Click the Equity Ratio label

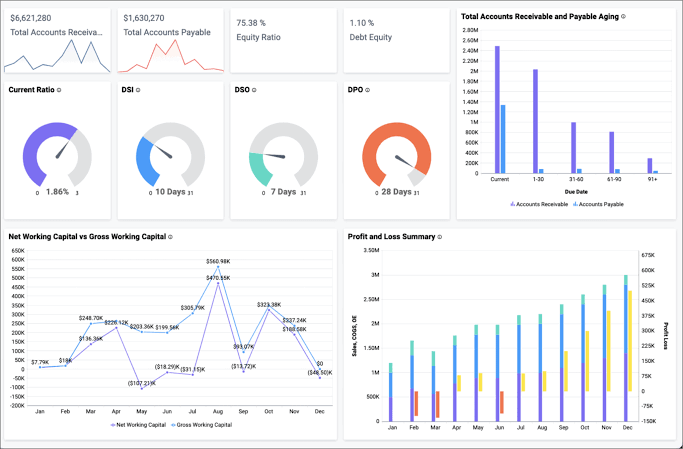pyautogui.click(x=258, y=37)
